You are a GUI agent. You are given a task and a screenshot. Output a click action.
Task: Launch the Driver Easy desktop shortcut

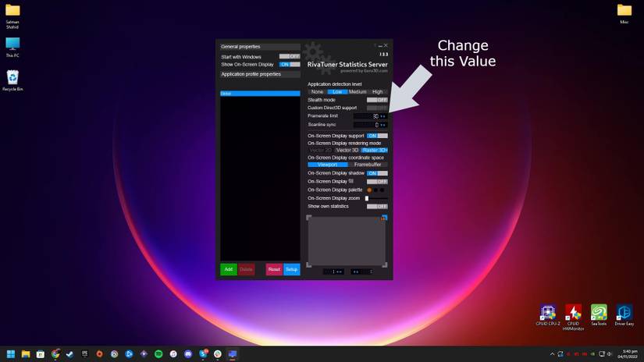tap(624, 315)
